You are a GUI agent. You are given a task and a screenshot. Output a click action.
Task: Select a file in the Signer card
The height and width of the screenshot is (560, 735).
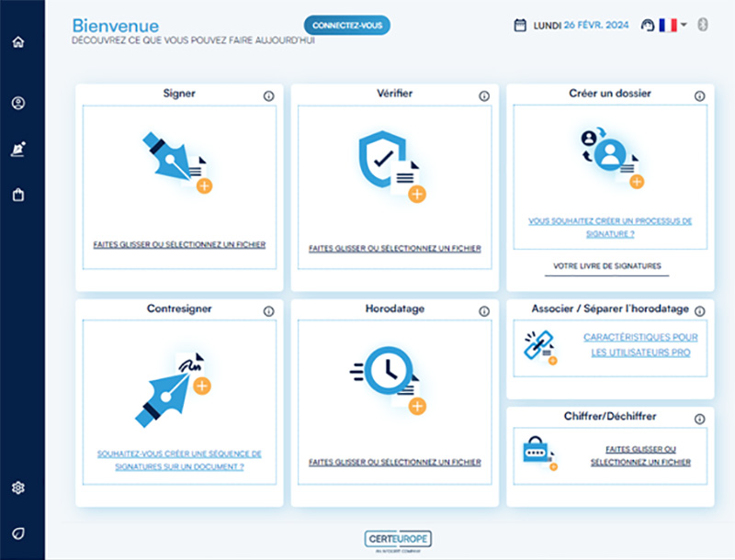pos(179,245)
